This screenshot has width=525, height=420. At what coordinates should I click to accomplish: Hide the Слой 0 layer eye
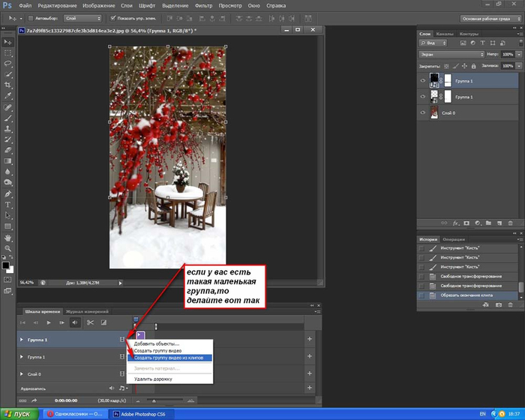[422, 112]
